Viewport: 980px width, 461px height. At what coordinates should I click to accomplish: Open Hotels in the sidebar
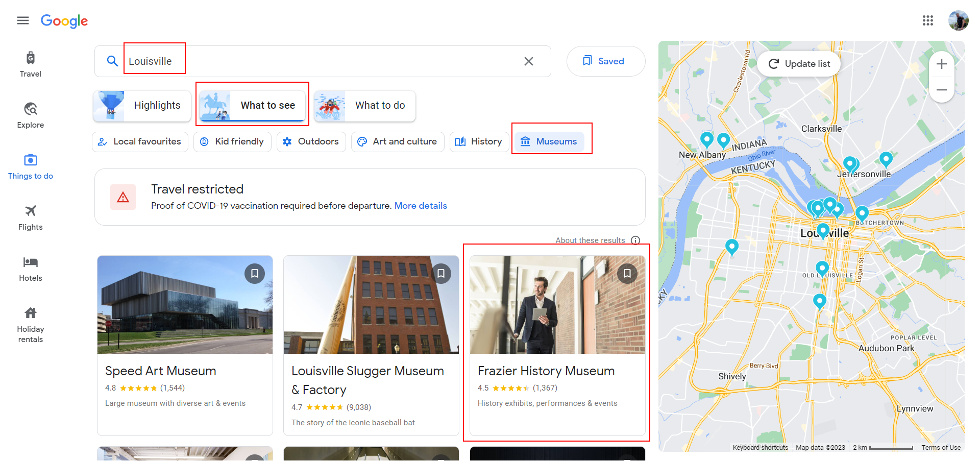pos(31,269)
